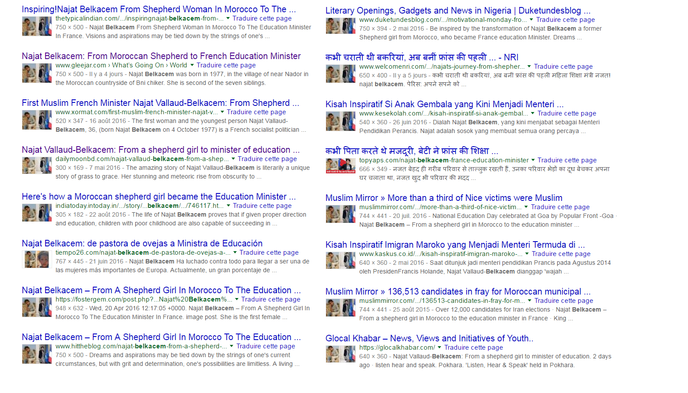Expand the dropdown arrow after the welcomenri.com URL
The height and width of the screenshot is (393, 688).
tap(529, 67)
